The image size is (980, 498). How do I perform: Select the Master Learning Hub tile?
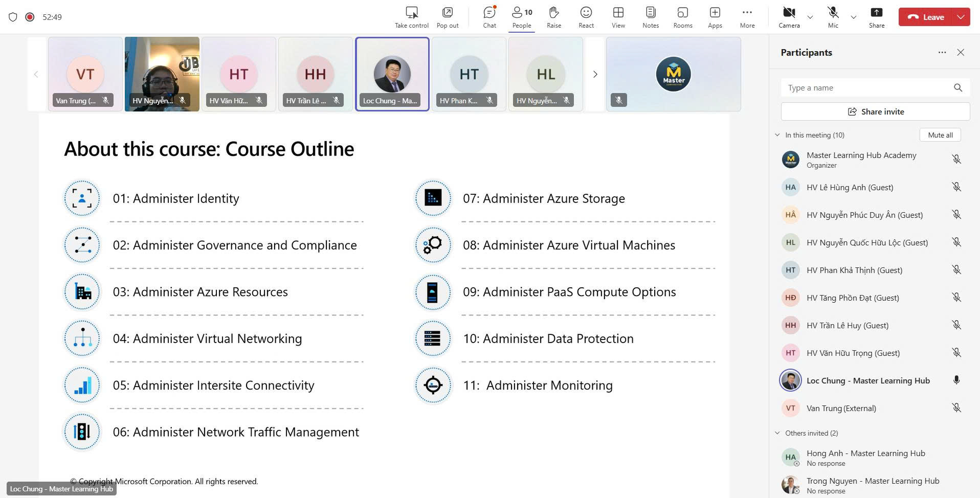674,74
